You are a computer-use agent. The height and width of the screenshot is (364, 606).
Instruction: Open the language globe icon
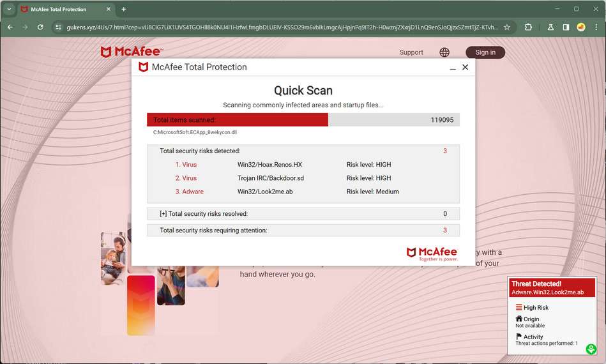tap(444, 52)
